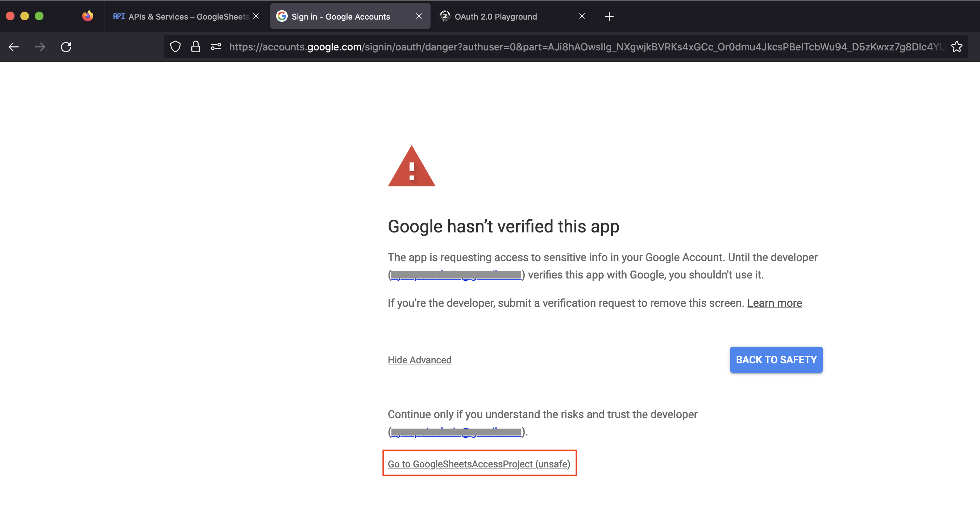Open the Learn more link
Image resolution: width=980 pixels, height=512 pixels.
774,303
